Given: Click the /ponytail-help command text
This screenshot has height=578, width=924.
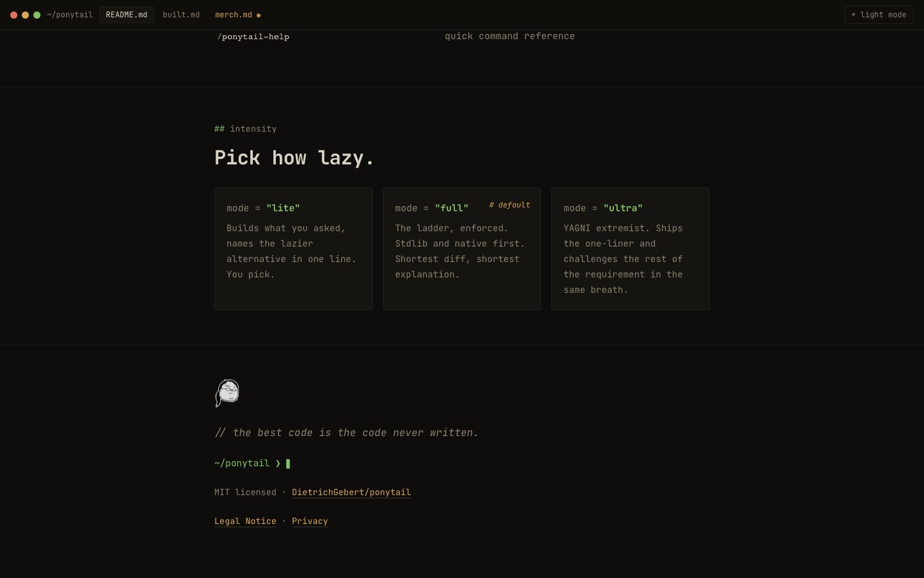Looking at the screenshot, I should (x=253, y=37).
